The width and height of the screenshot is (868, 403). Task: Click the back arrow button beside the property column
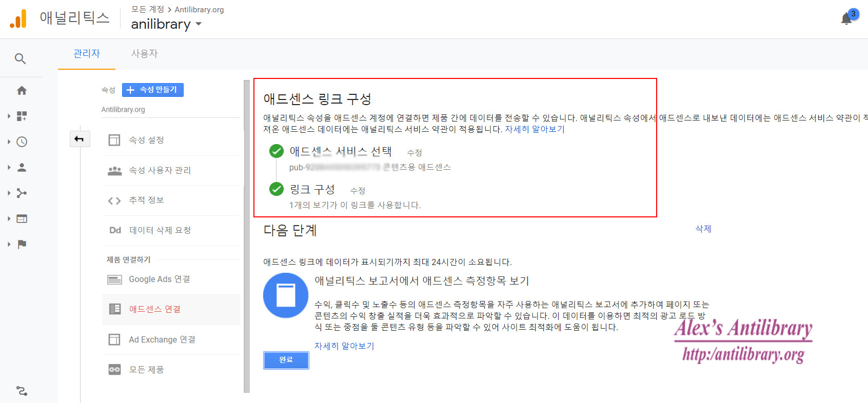point(80,139)
